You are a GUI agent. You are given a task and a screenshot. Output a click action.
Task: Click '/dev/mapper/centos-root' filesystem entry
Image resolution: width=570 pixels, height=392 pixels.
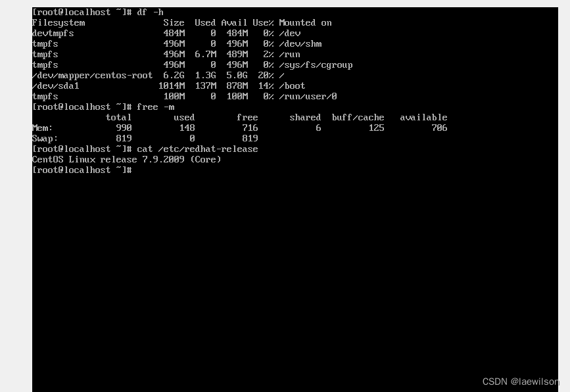click(92, 75)
